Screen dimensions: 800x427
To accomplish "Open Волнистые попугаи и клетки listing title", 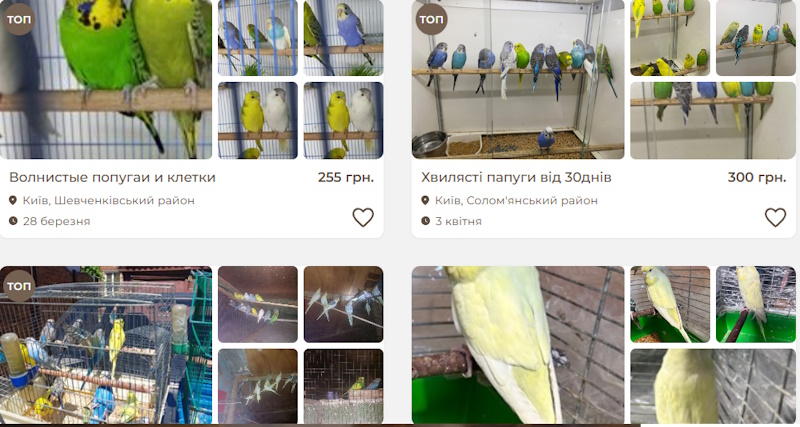I will pos(112,178).
